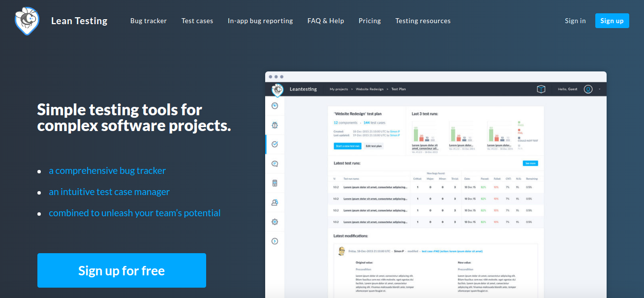
Task: Open project settings via the gear icon
Action: 275,222
